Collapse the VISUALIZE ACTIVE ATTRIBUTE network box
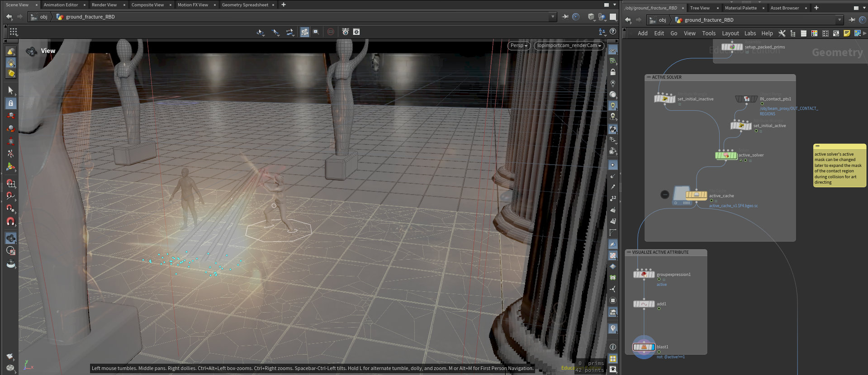The height and width of the screenshot is (375, 868). pos(629,252)
